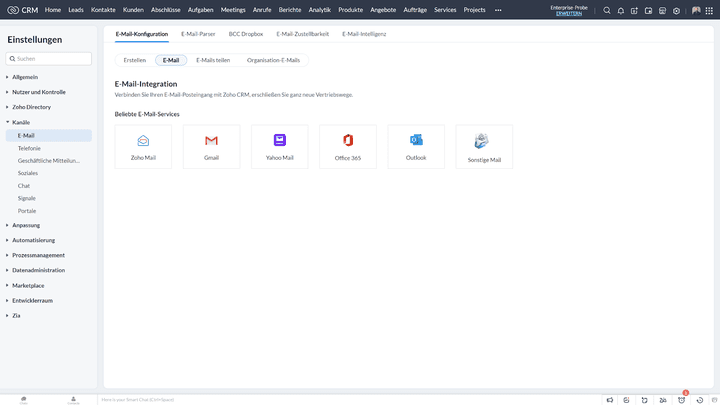The height and width of the screenshot is (405, 720).
Task: Click the alarm clock reminders icon
Action: tap(681, 400)
